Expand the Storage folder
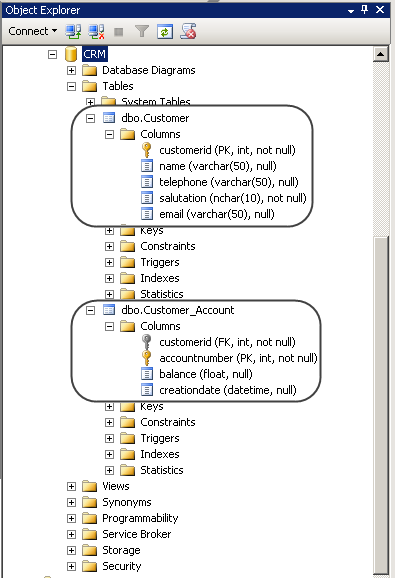Image resolution: width=395 pixels, height=578 pixels. 71,551
